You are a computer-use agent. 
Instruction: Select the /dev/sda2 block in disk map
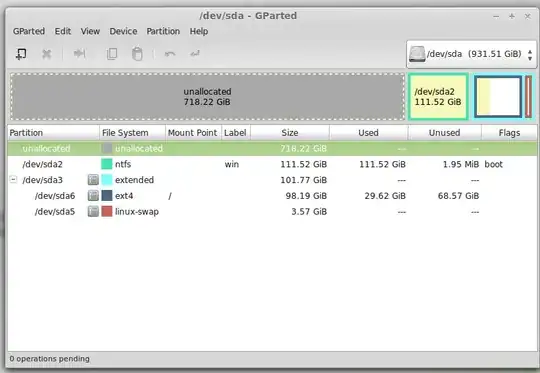pyautogui.click(x=438, y=97)
